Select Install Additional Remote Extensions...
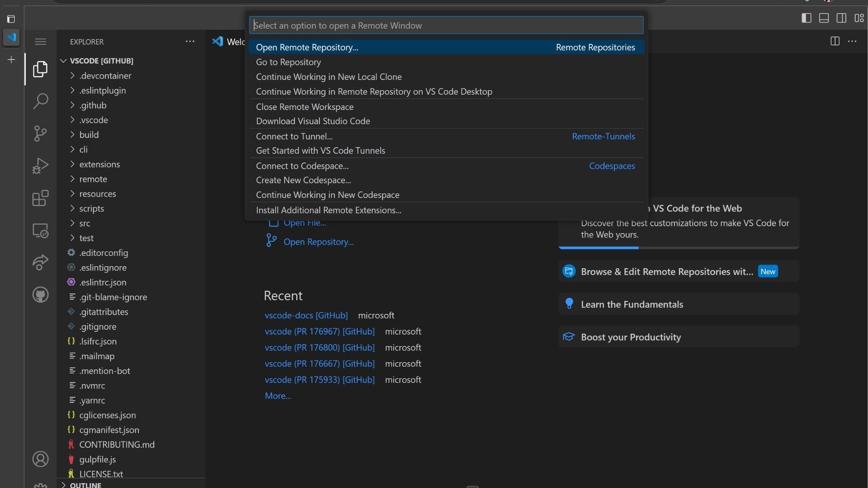The width and height of the screenshot is (868, 488). click(446, 210)
